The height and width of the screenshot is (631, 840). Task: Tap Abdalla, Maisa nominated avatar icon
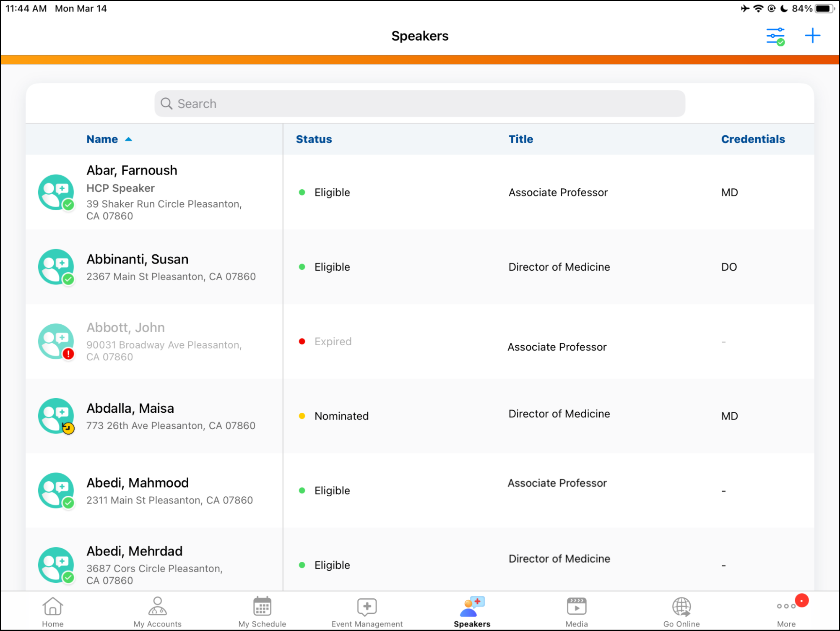click(x=56, y=416)
